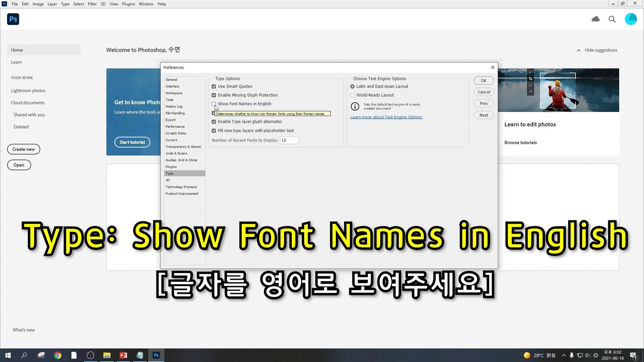Select Performance in preferences list
Screen dimensions: 644x362
point(175,127)
